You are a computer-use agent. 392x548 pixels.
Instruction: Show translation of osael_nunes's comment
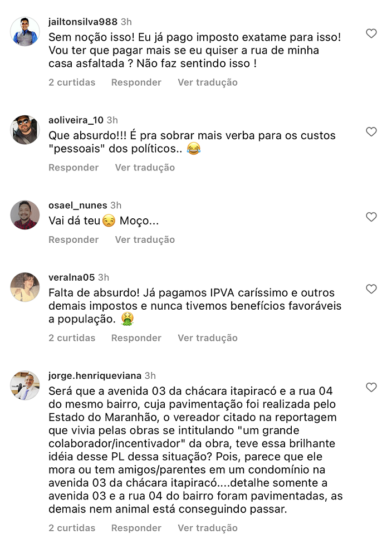(x=145, y=239)
